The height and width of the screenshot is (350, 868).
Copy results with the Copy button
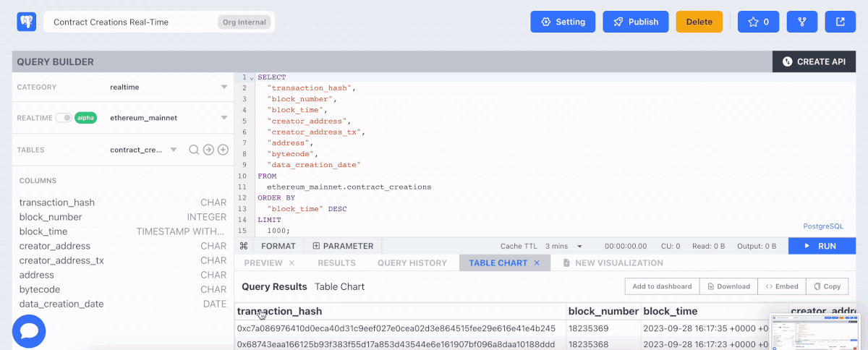tap(827, 286)
